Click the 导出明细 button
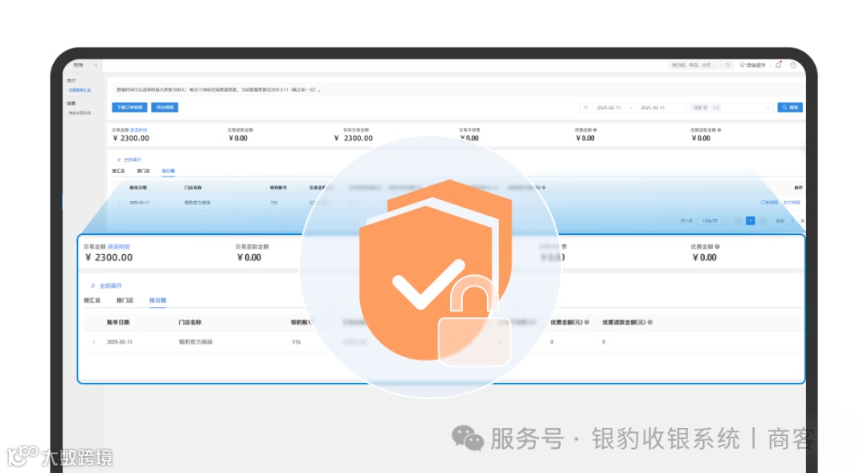Screen dimensions: 868x473 [165, 108]
